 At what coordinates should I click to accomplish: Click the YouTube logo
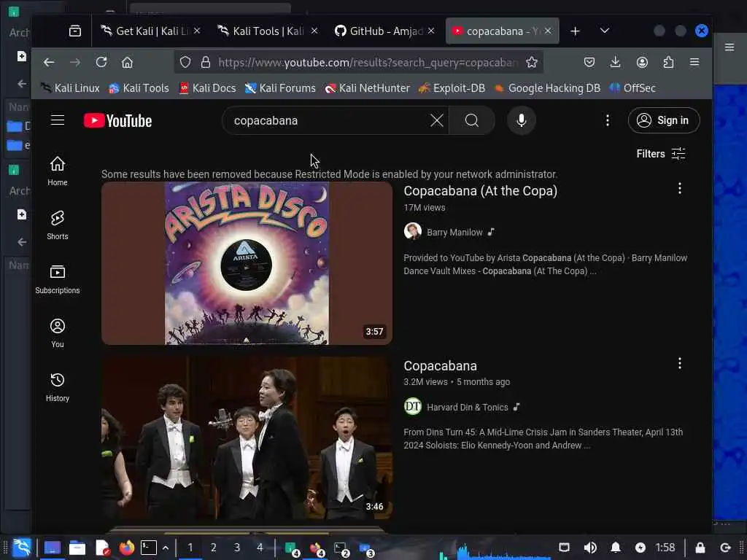(x=117, y=120)
